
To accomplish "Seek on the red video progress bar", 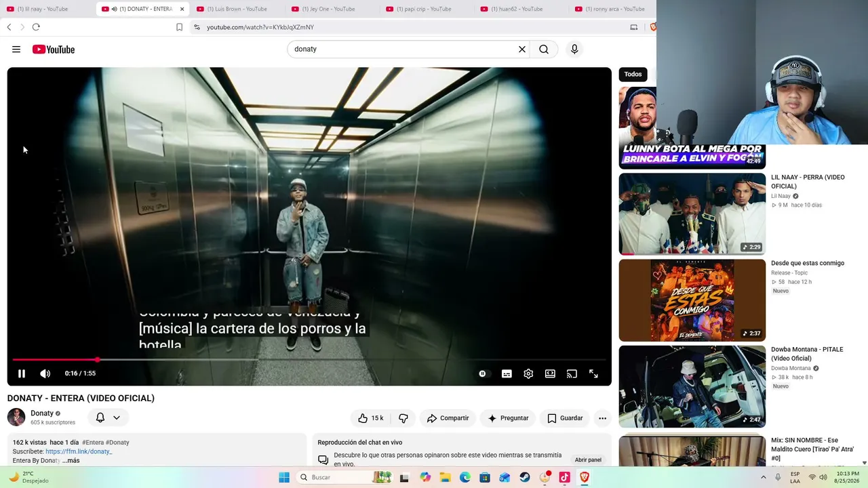I will 309,360.
